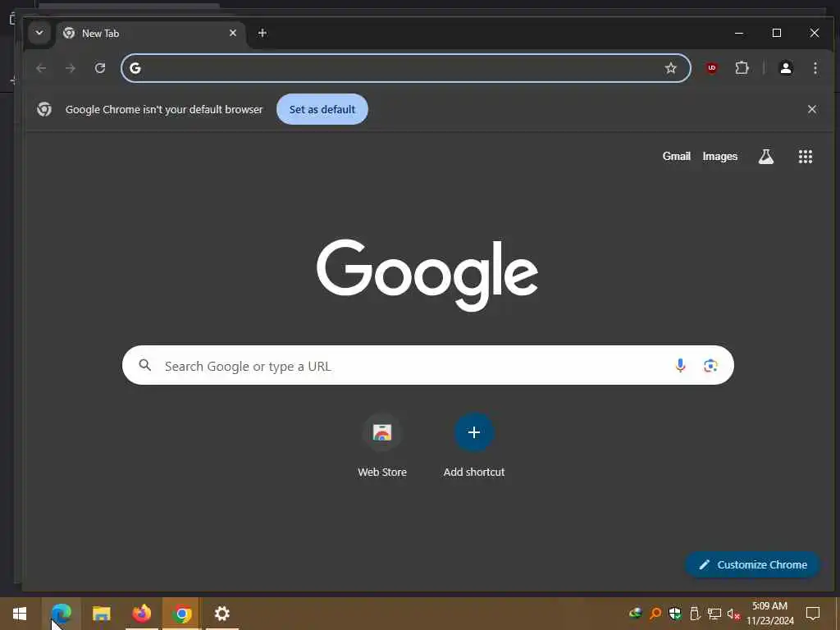This screenshot has width=840, height=630.
Task: Open the uBlock Origin extension
Action: point(711,68)
